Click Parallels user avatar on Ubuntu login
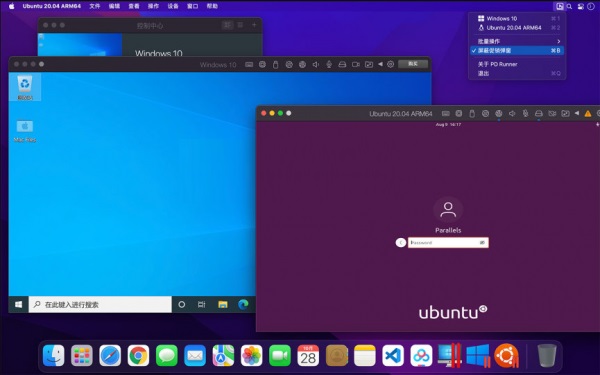Viewport: 600px width, 375px height. tap(448, 210)
